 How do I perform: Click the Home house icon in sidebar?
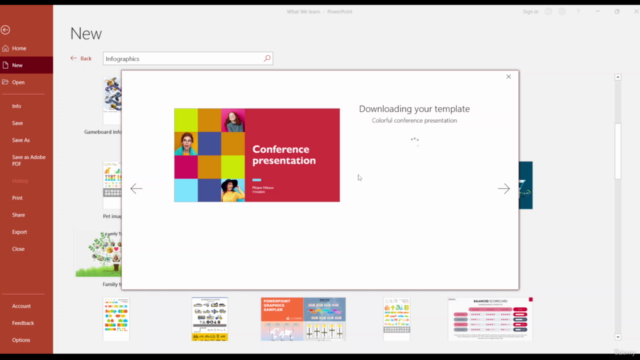[x=5, y=48]
